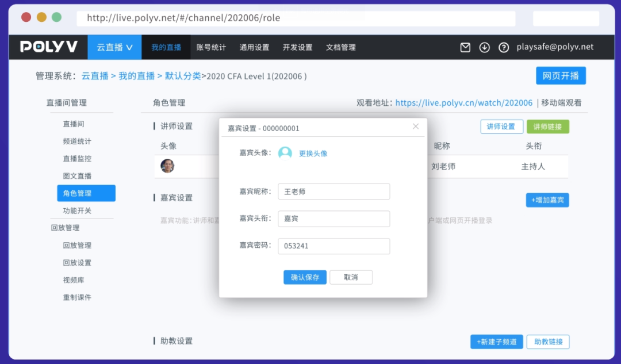Open the 开发设置 menu item
Image resolution: width=621 pixels, height=364 pixels.
[x=297, y=47]
